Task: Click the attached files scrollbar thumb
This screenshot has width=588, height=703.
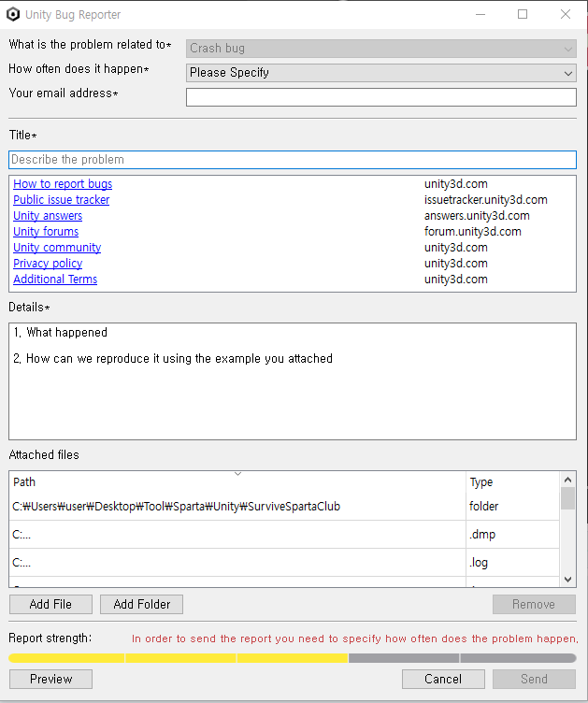Action: coord(567,498)
